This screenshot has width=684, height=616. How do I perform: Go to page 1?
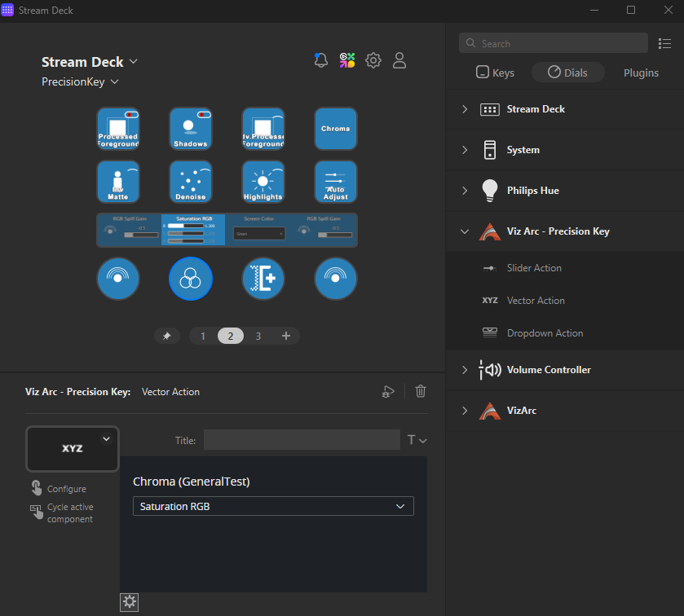[203, 337]
